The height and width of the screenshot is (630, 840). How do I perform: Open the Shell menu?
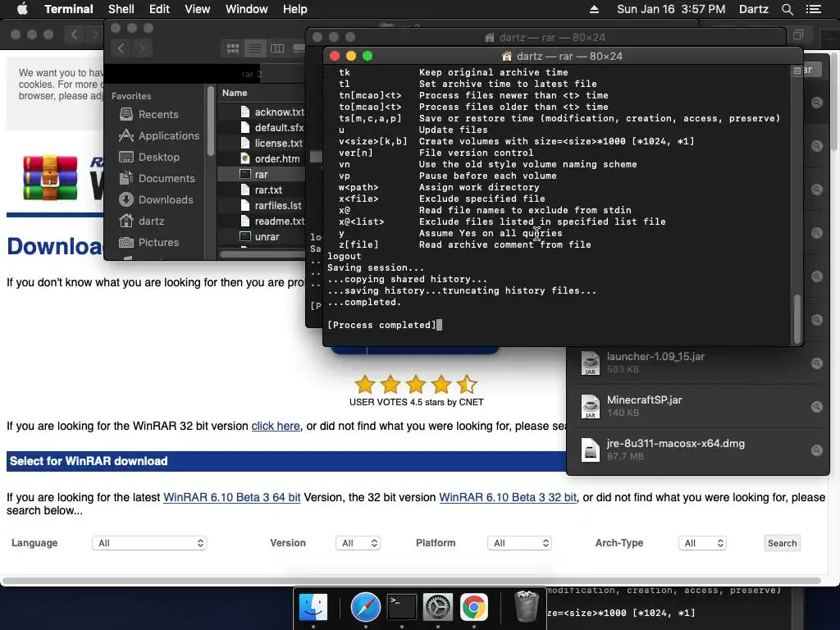pos(121,9)
